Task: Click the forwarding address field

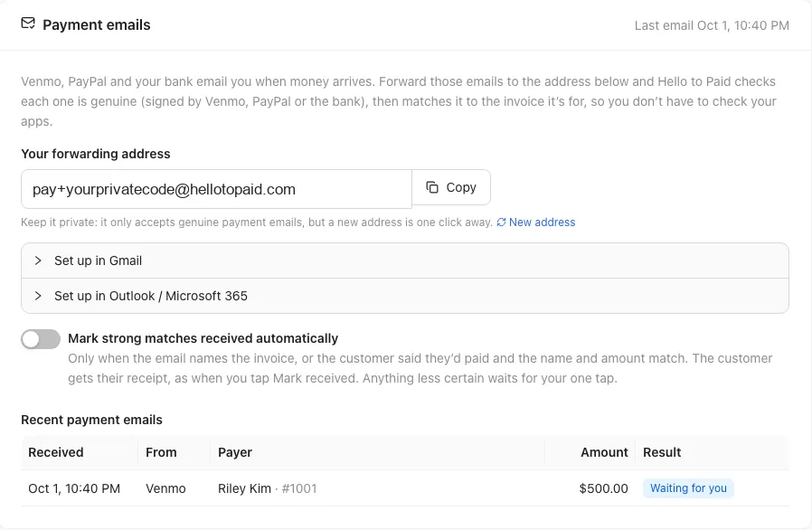Action: click(216, 189)
